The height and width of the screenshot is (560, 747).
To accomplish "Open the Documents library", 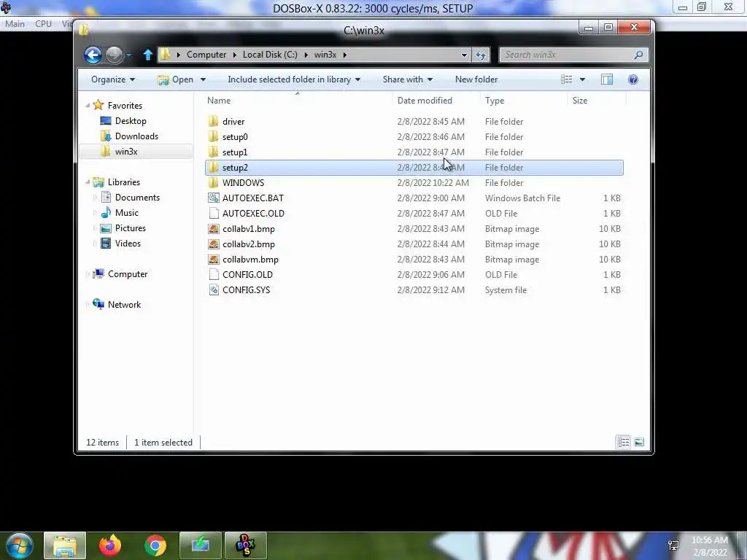I will click(137, 198).
